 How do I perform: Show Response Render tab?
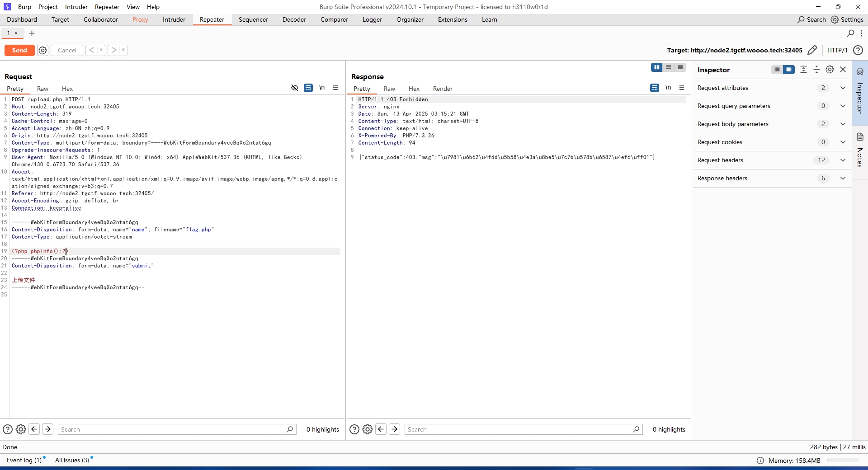coord(443,89)
